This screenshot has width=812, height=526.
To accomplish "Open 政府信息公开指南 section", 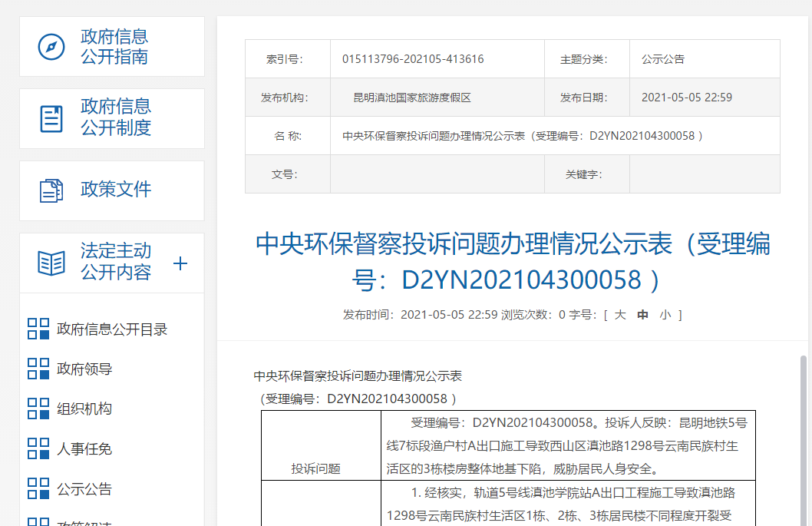I will pyautogui.click(x=112, y=47).
